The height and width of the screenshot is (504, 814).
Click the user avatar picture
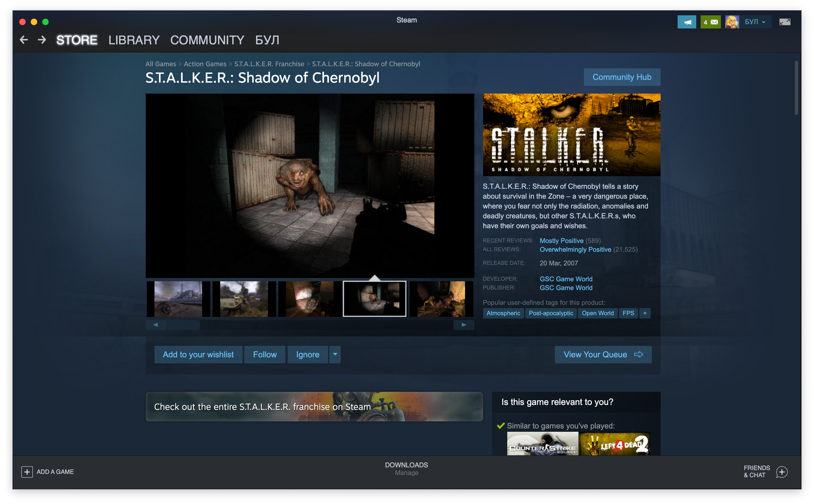point(732,22)
